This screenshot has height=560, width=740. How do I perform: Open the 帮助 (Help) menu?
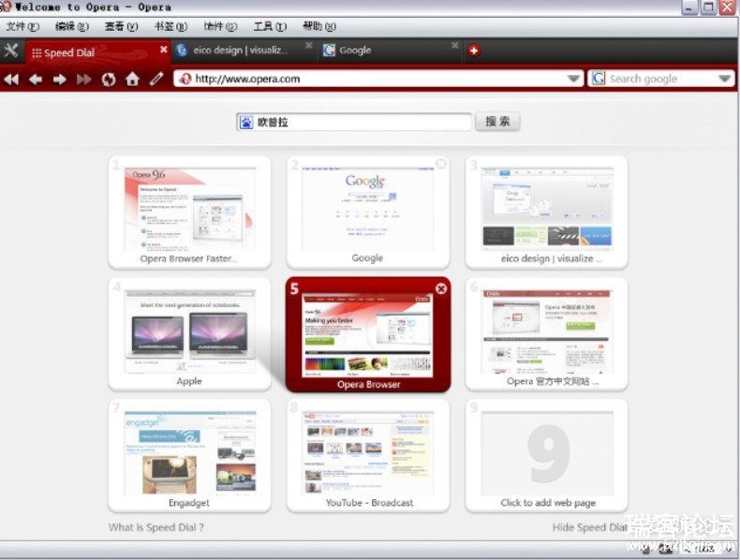pos(319,26)
